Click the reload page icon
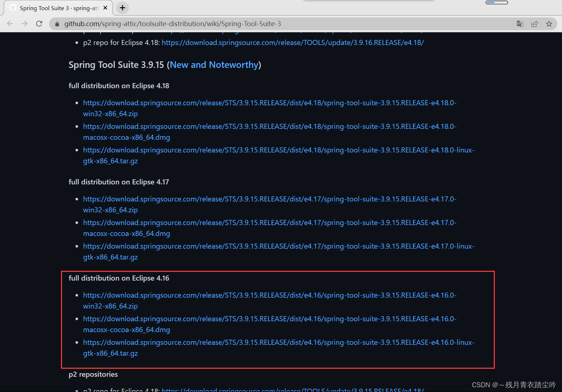 39,23
